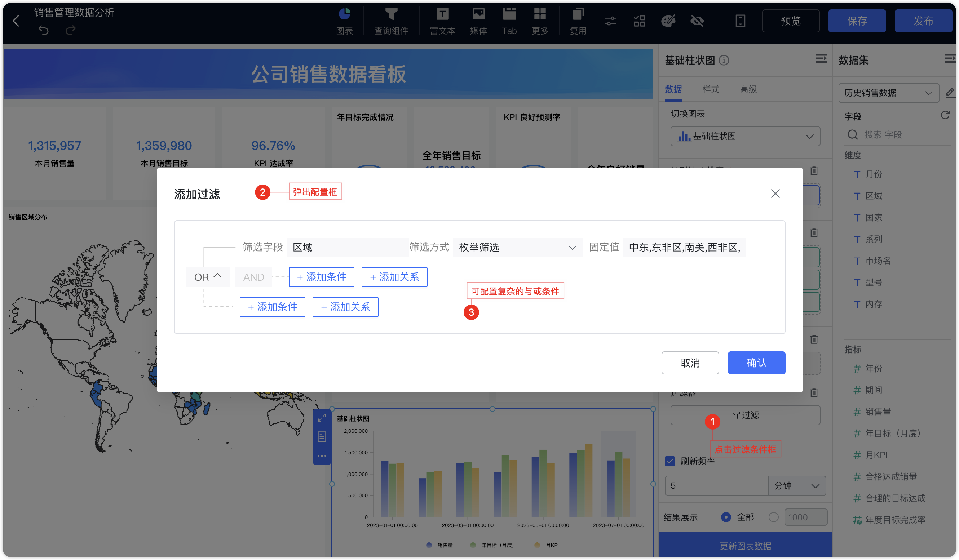Expand chart with fullscreen arrows icon
Screen dimensions: 959x560
(x=322, y=418)
